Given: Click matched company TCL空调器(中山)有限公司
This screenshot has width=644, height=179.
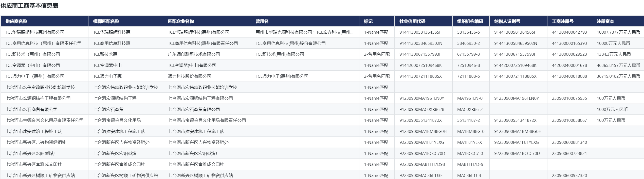Looking at the screenshot, I should coord(192,65).
